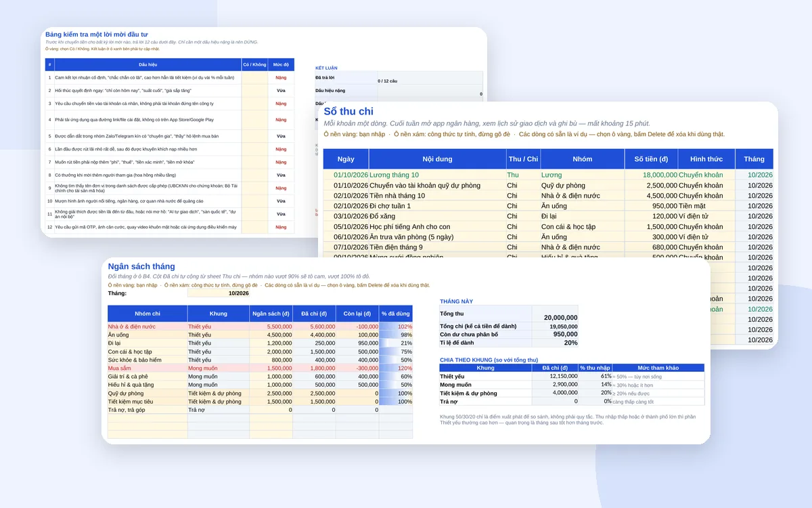This screenshot has height=508, width=812.
Task: Click the 120% usage bar for Mua sắm
Action: 397,368
